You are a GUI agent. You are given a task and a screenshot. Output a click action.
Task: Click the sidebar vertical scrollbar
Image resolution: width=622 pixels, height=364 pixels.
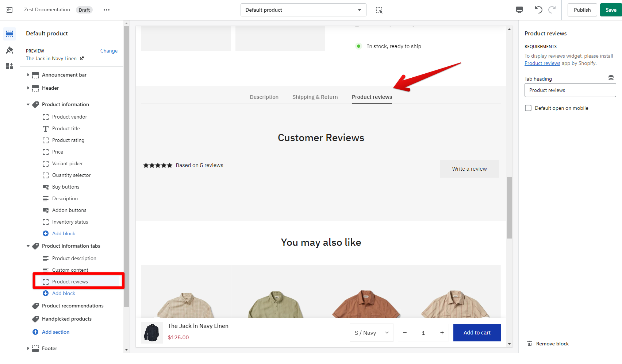[x=126, y=166]
